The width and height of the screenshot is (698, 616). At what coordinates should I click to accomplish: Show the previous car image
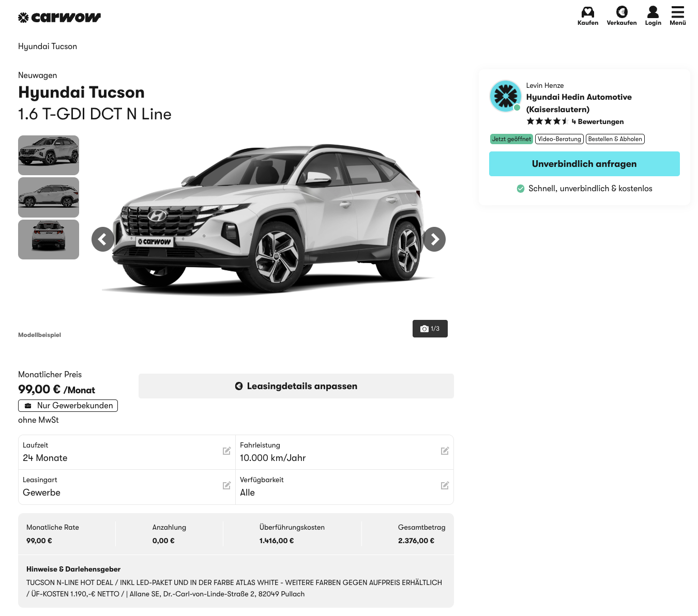click(102, 239)
